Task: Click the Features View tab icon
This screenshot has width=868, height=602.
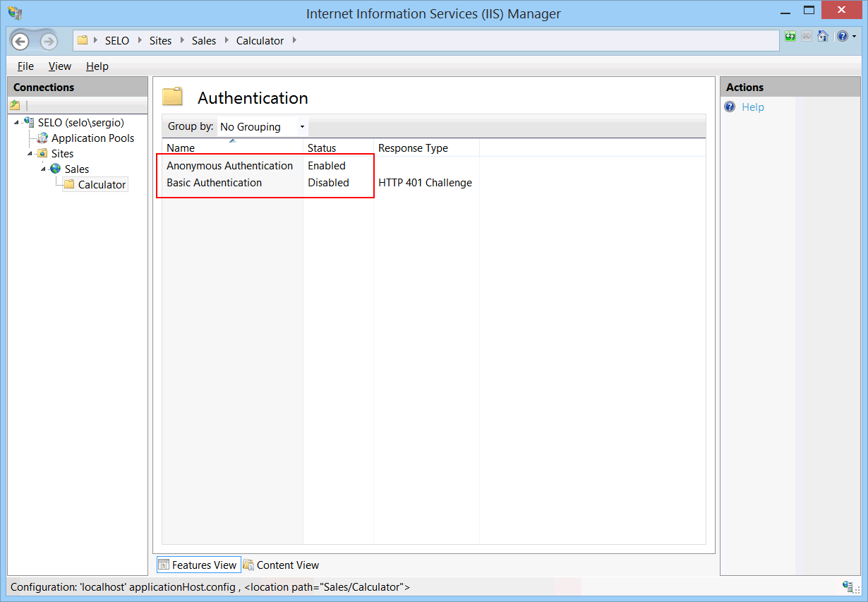Action: point(164,565)
